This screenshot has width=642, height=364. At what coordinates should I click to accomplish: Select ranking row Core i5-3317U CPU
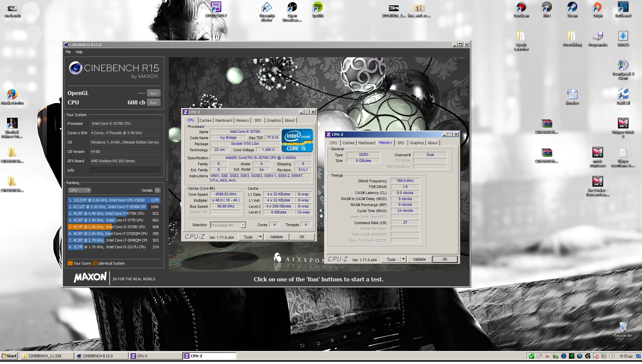(x=114, y=247)
